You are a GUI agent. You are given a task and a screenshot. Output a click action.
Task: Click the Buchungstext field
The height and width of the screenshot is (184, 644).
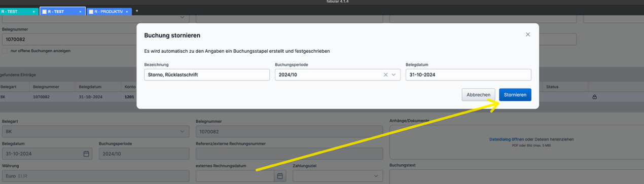tap(517, 177)
